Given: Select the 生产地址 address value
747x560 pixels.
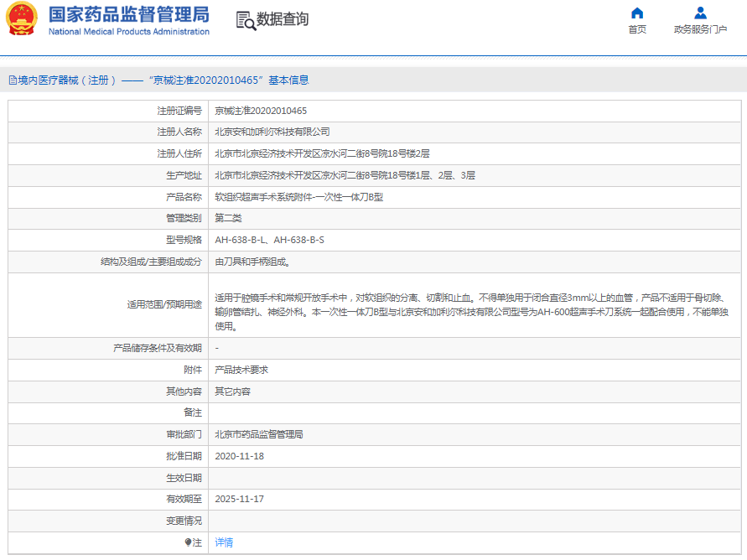Looking at the screenshot, I should pyautogui.click(x=345, y=176).
